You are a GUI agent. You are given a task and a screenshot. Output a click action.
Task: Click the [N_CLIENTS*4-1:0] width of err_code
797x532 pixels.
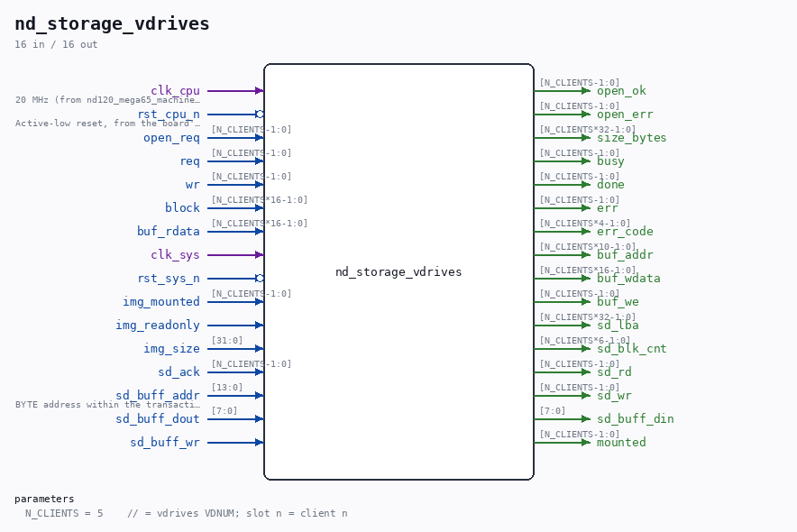(584, 223)
